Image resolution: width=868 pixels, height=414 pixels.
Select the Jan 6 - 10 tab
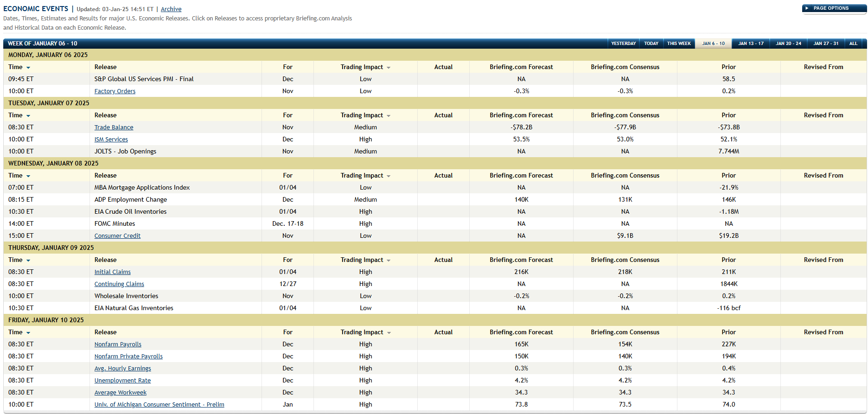click(x=713, y=44)
